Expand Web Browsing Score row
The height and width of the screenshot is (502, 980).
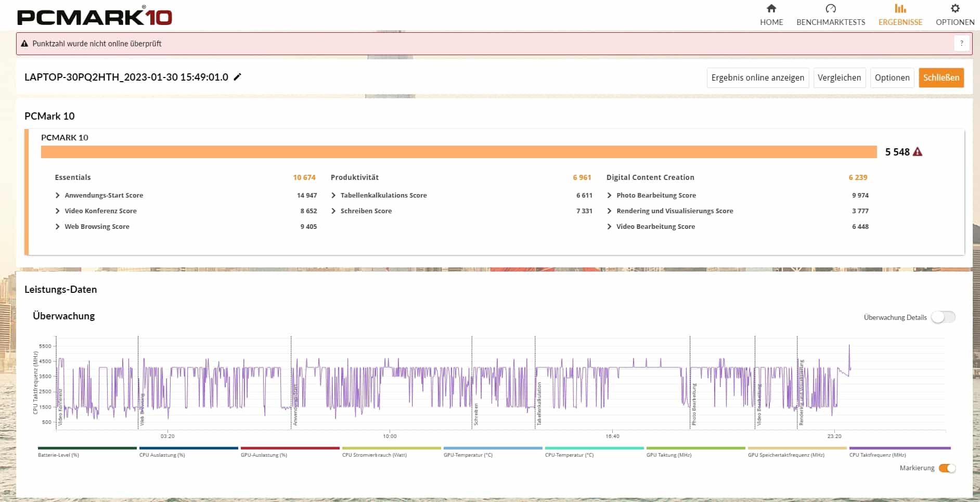pos(58,227)
